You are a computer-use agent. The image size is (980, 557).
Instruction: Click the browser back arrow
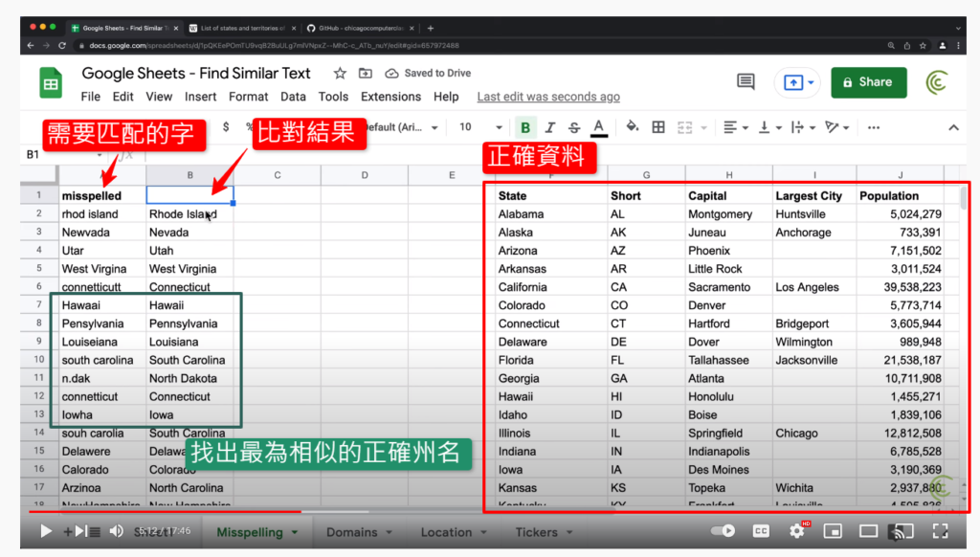pyautogui.click(x=31, y=46)
